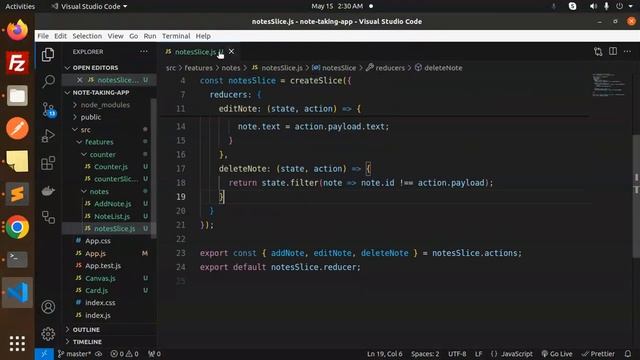Open the Search view in activity bar

48,81
